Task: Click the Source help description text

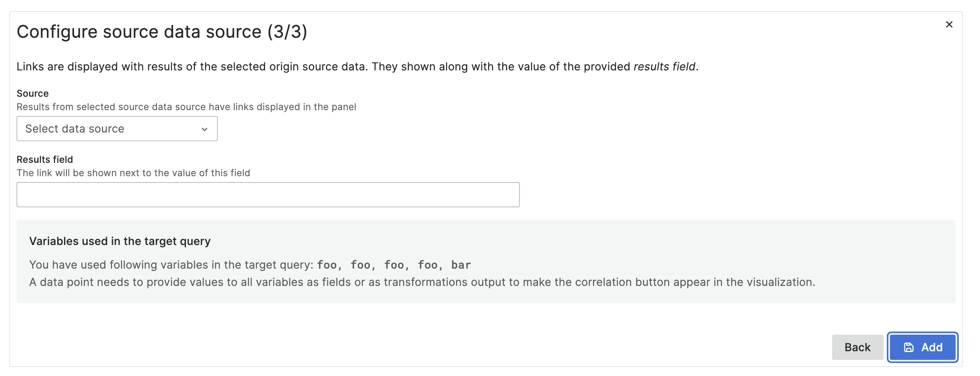Action: click(x=186, y=107)
